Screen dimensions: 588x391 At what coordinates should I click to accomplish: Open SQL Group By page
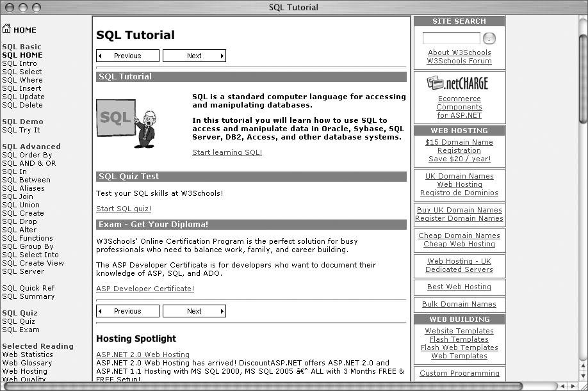pyautogui.click(x=28, y=246)
